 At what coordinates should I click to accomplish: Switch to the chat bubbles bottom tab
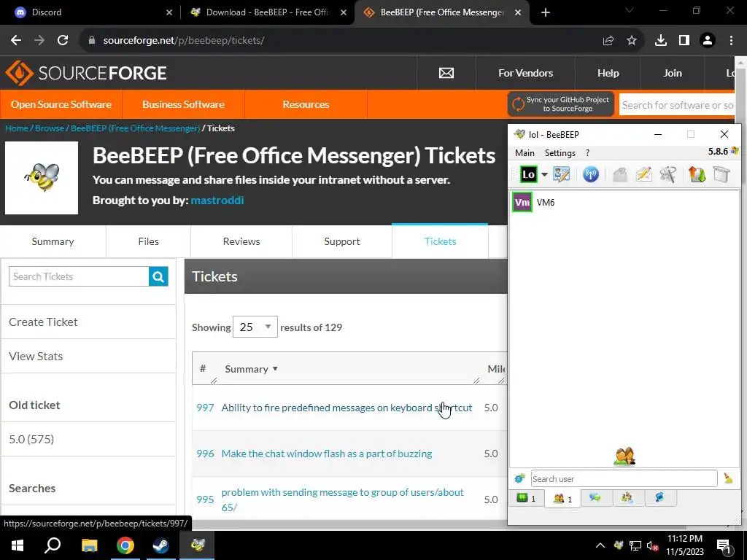click(x=595, y=497)
